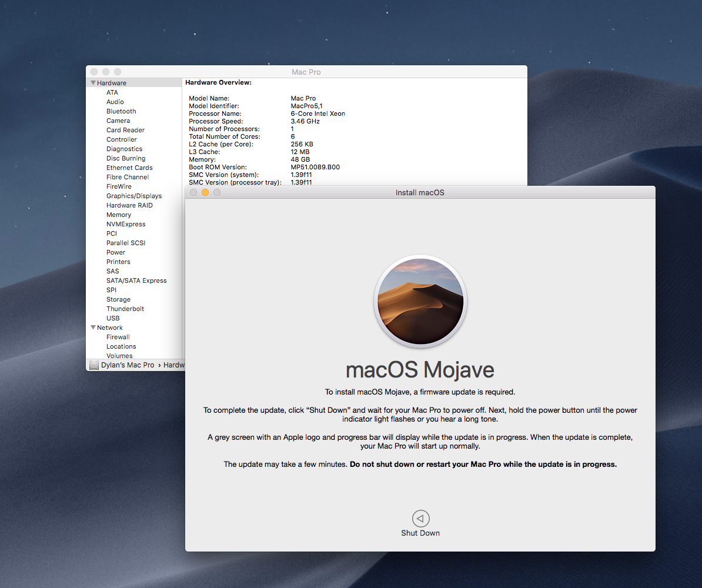Open the Camera entry
This screenshot has width=702, height=588.
click(118, 121)
